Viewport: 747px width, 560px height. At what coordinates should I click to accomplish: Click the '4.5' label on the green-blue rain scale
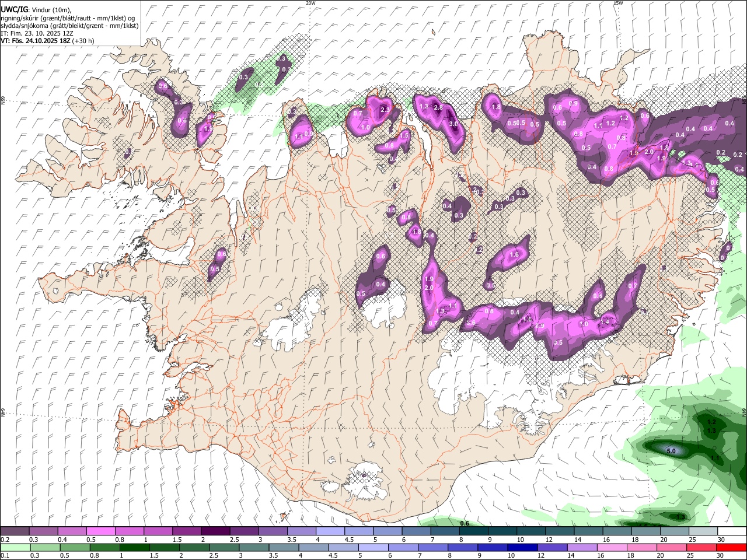[333, 556]
